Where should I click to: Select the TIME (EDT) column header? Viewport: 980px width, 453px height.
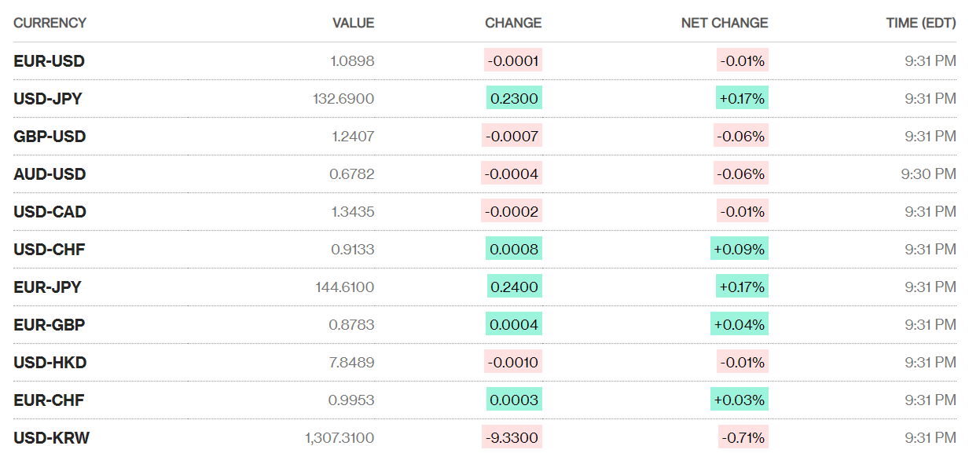[x=921, y=24]
